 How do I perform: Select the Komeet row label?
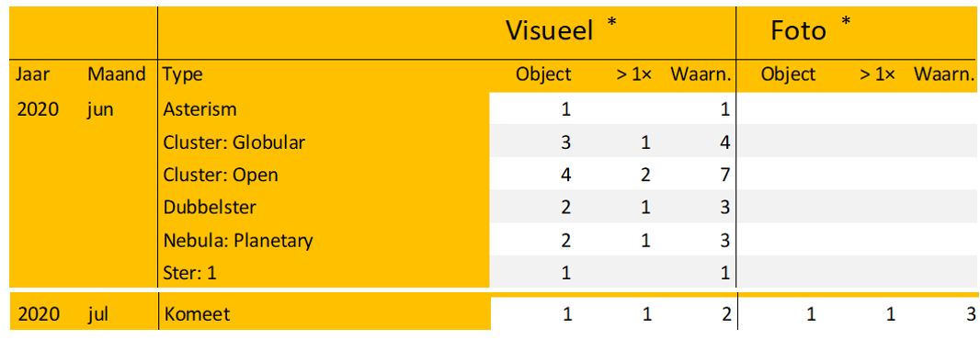197,313
